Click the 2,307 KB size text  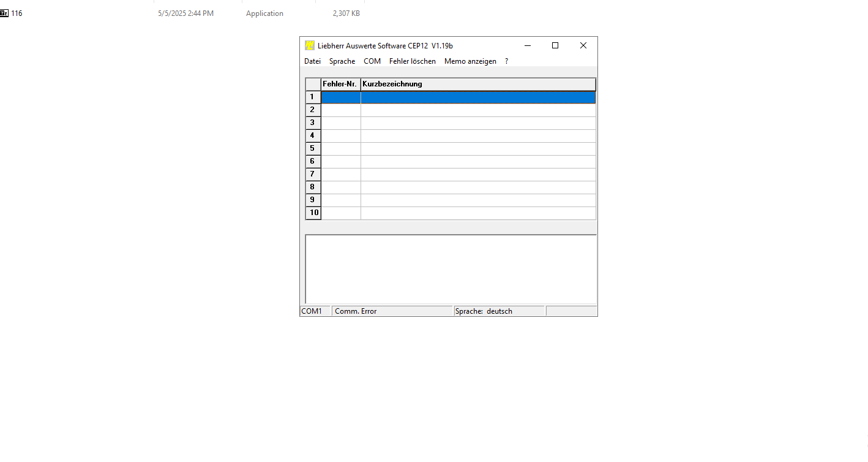[346, 13]
